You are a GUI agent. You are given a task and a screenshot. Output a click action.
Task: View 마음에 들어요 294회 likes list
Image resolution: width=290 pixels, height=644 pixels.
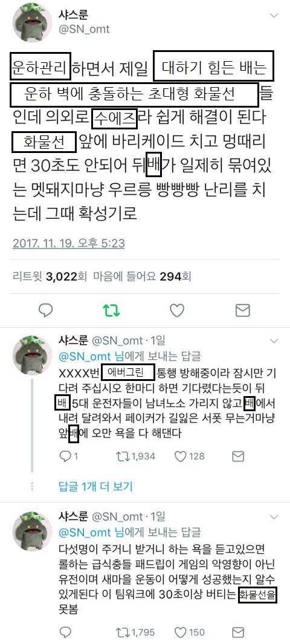click(143, 276)
